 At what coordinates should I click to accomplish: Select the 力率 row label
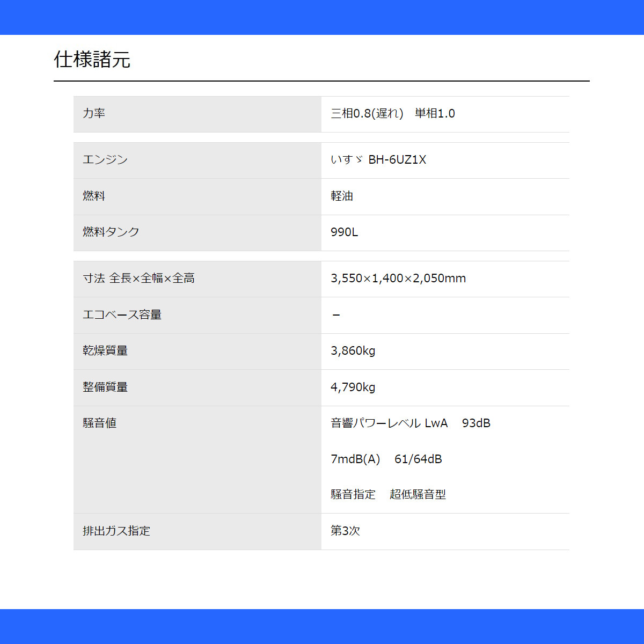click(x=94, y=113)
